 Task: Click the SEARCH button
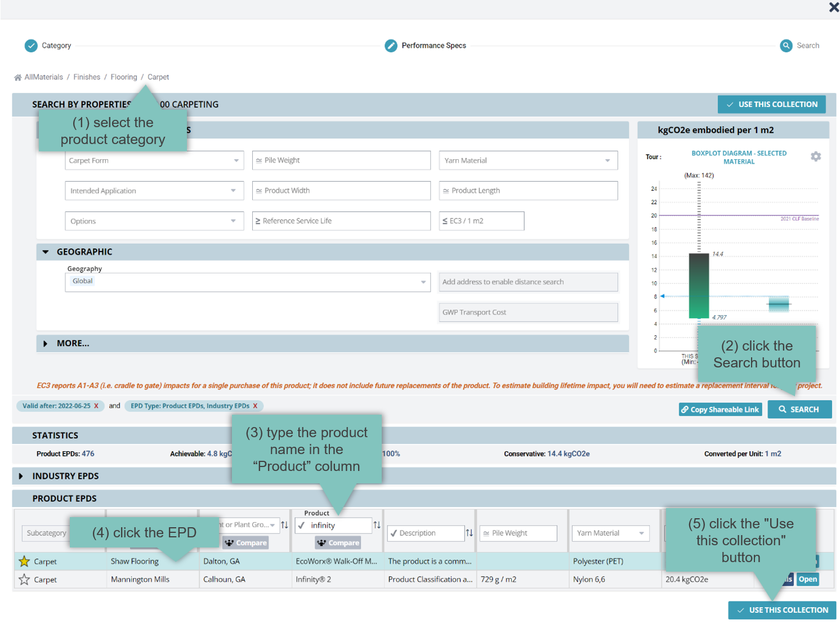(x=799, y=410)
